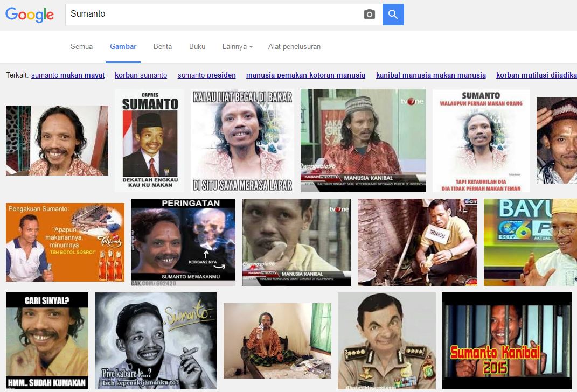Click manusia pemakan kotoran manusia link
577x392 pixels.
[305, 75]
